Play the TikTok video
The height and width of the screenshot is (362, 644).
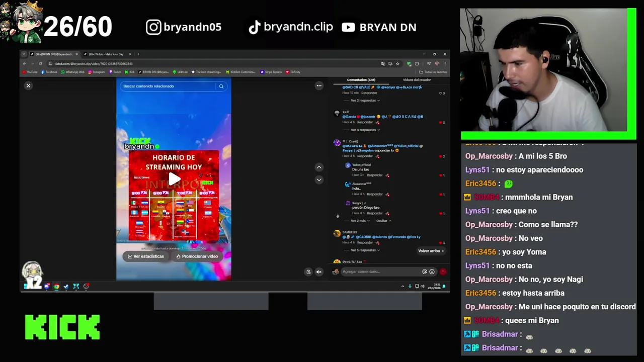[x=174, y=178]
